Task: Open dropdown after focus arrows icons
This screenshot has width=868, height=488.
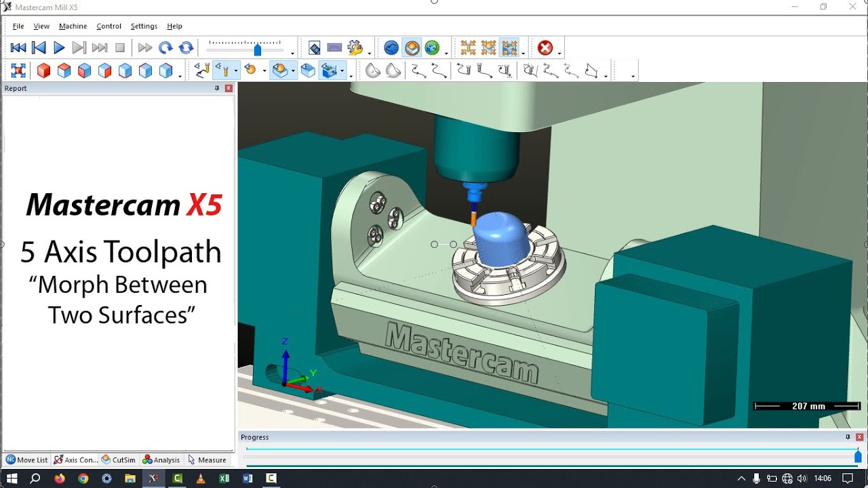Action: 523,53
